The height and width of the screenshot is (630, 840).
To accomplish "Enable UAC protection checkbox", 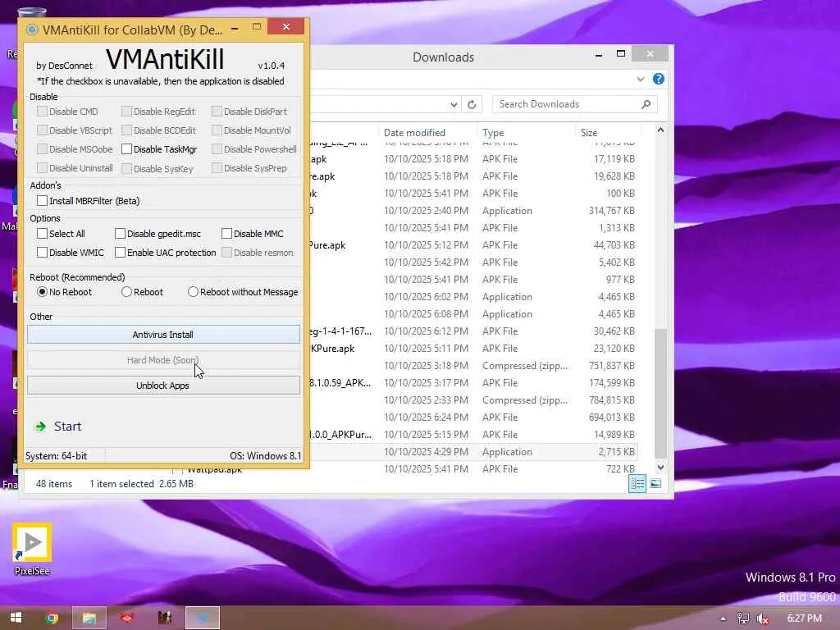I will click(x=120, y=253).
